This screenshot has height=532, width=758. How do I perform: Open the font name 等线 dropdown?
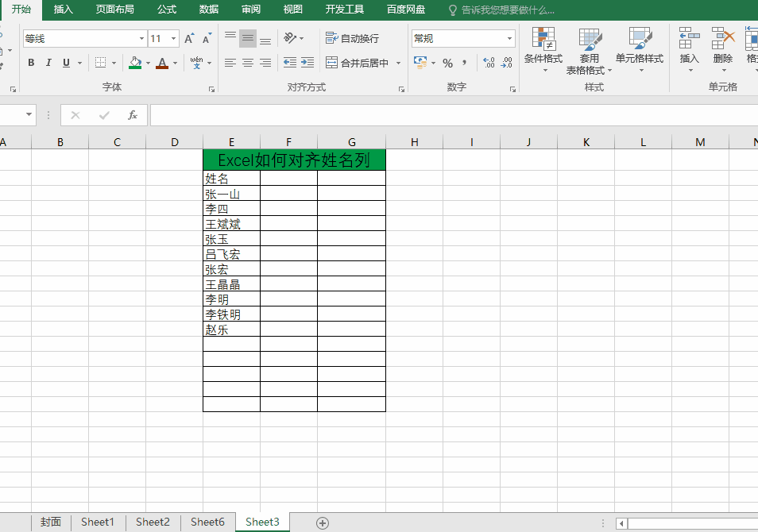point(141,39)
